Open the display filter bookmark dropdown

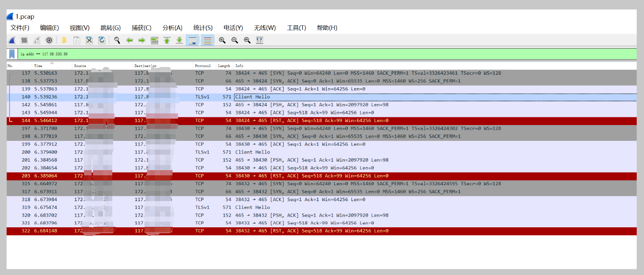click(x=12, y=54)
